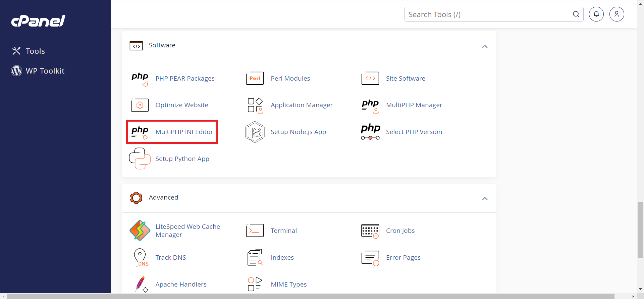644x299 pixels.
Task: Click the Select PHP Version icon
Action: click(x=370, y=132)
